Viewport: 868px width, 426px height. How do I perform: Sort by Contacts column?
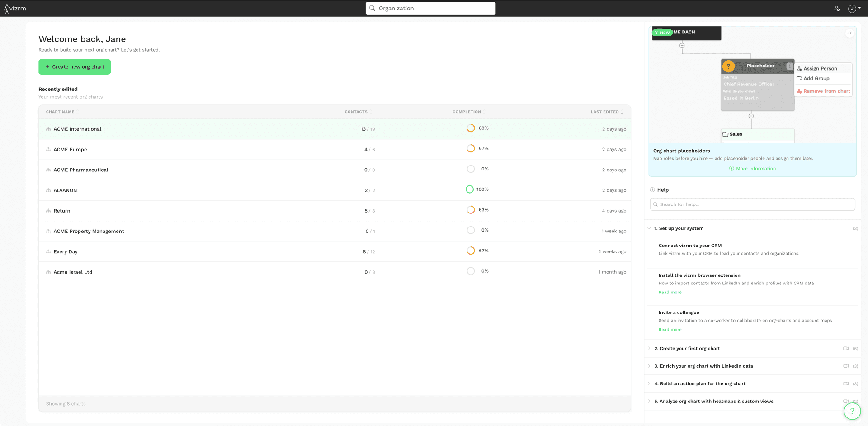pyautogui.click(x=358, y=112)
